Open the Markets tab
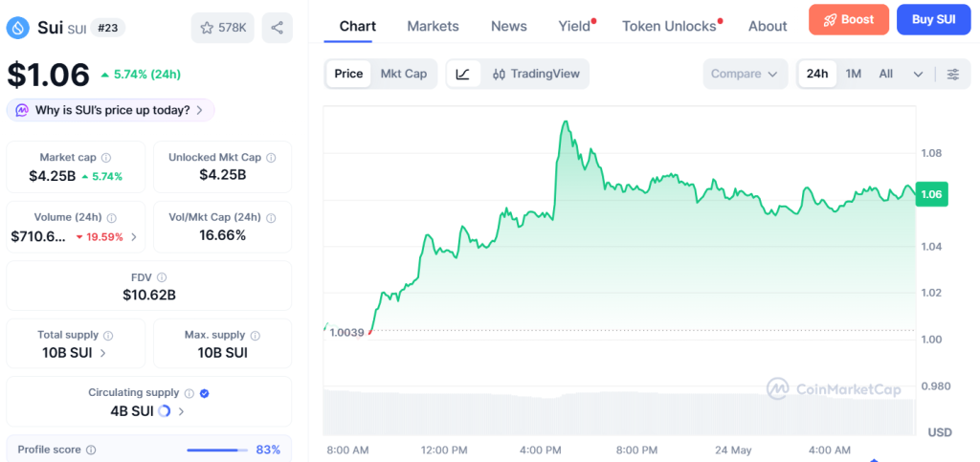 (433, 26)
